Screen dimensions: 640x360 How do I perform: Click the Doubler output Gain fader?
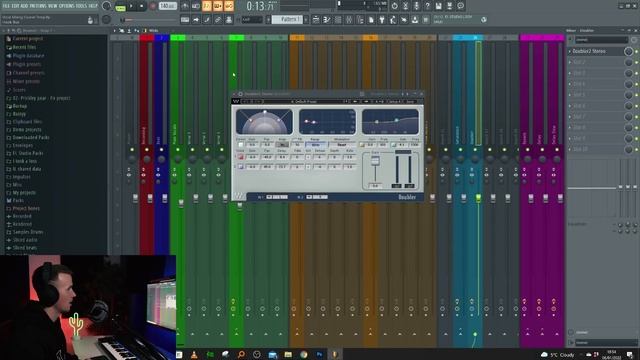click(x=375, y=162)
